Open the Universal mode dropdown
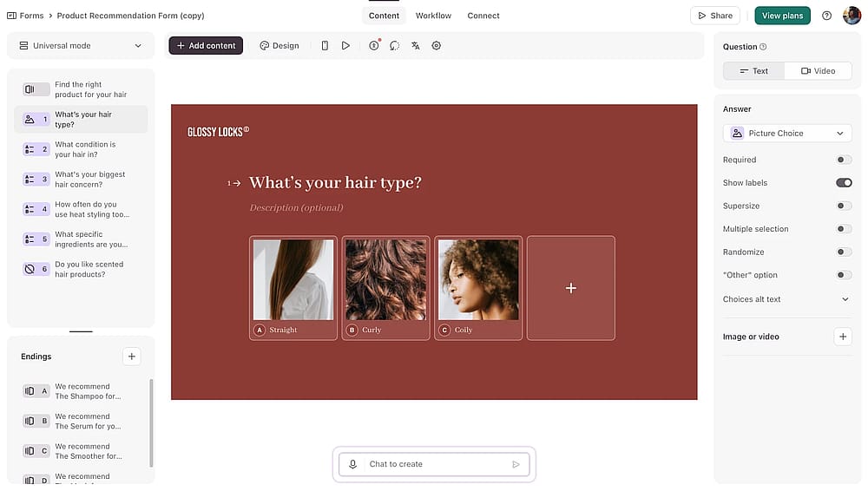Image resolution: width=868 pixels, height=491 pixels. click(81, 46)
